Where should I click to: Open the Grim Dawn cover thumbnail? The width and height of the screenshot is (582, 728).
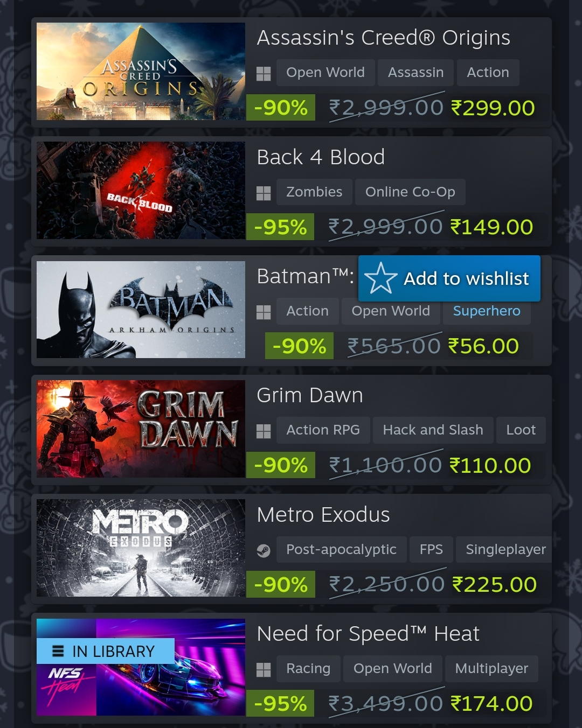(141, 429)
